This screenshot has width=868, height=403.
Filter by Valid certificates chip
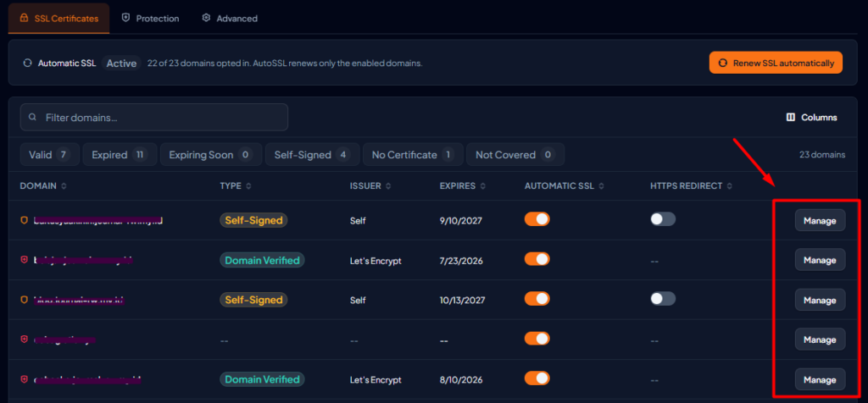(x=50, y=155)
